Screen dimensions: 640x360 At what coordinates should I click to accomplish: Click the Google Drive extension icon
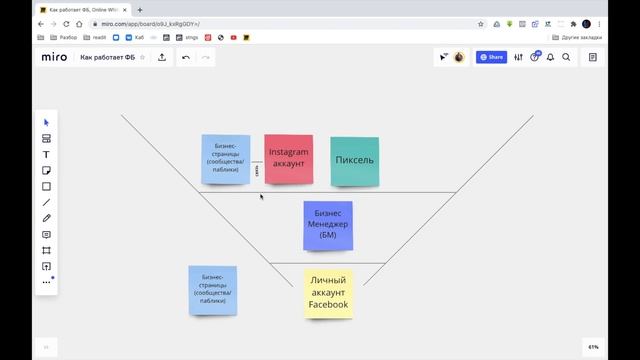(x=496, y=24)
